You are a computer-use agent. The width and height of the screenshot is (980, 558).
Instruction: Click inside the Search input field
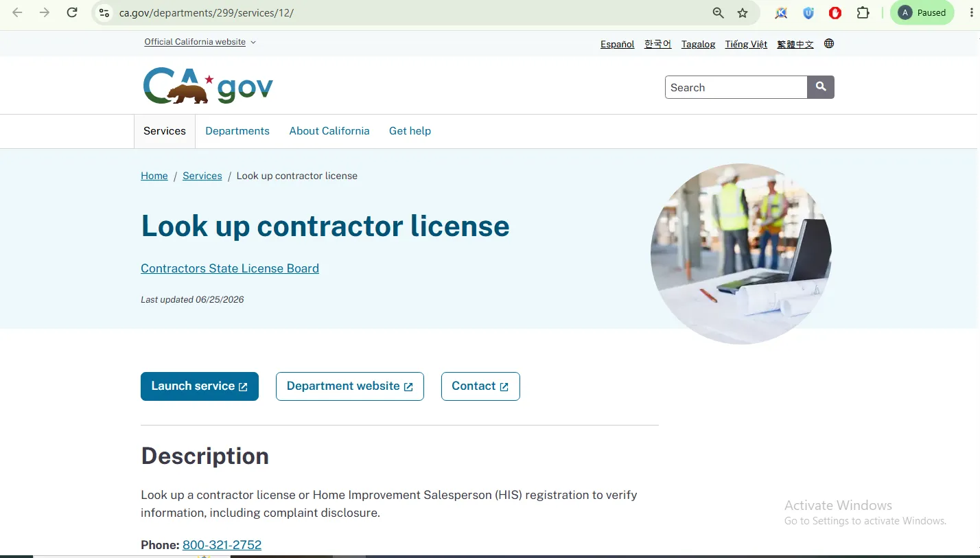pos(736,87)
